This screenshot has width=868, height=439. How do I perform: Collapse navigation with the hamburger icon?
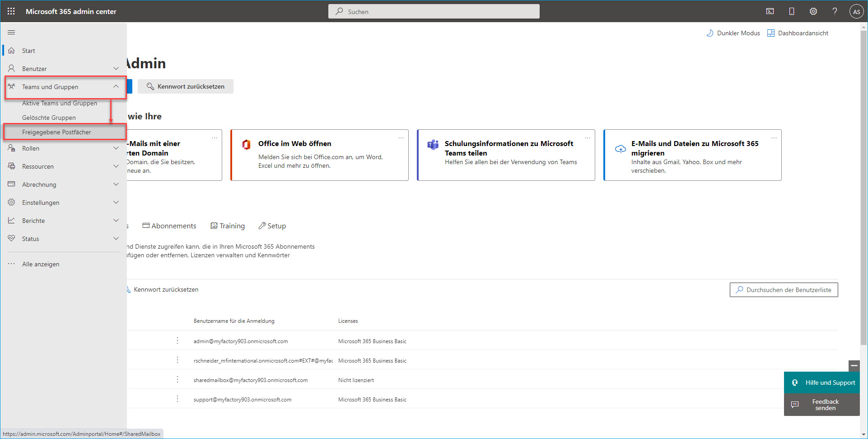click(x=11, y=33)
